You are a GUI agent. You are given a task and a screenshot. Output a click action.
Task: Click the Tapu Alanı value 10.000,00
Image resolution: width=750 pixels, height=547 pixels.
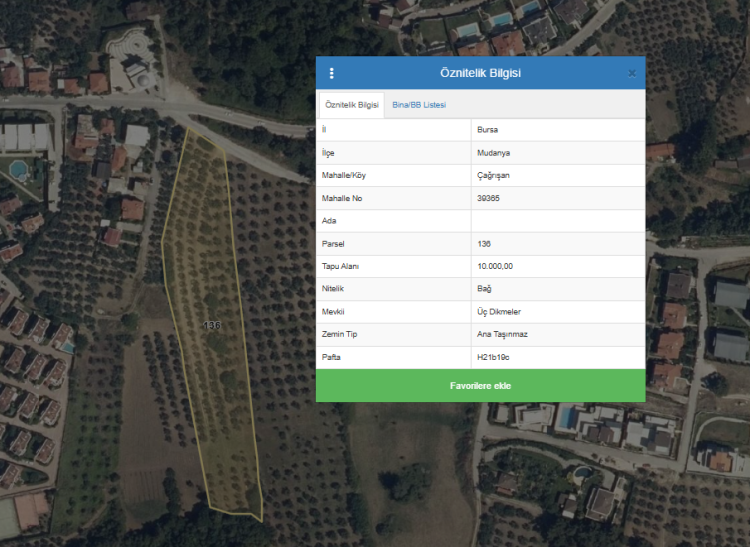tap(502, 266)
